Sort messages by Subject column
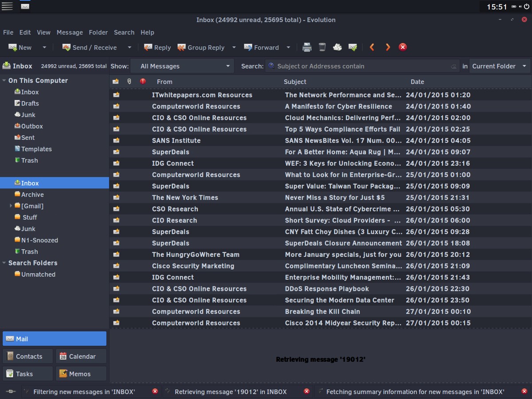The height and width of the screenshot is (399, 532). [x=295, y=82]
